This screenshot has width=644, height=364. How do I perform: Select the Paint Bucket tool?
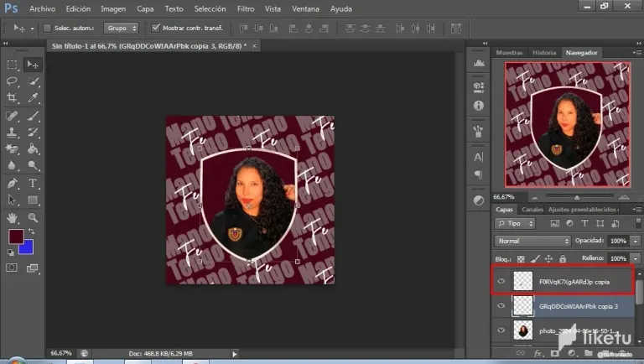click(x=33, y=148)
